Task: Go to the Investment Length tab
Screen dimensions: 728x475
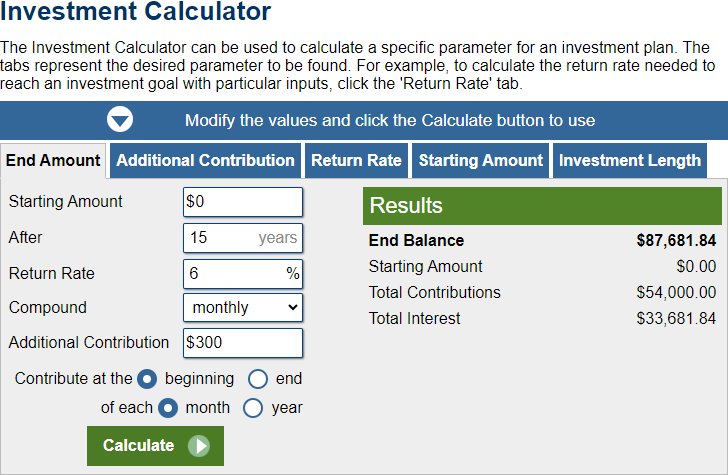Action: click(x=630, y=161)
